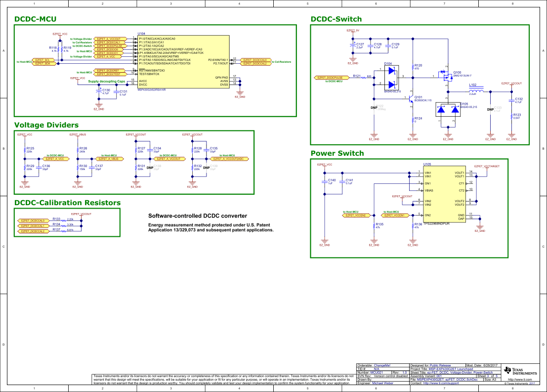Open the MSP-EXP430G2ET Launchpad project title link
Image resolution: width=547 pixels, height=392 pixels.
[451, 369]
